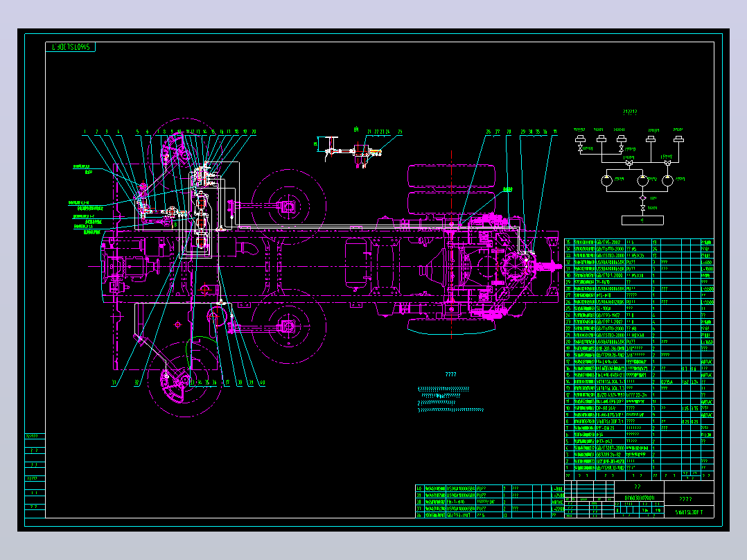Click the right directional valve symbol in the schematic
This screenshot has height=560, width=747.
coord(667,164)
